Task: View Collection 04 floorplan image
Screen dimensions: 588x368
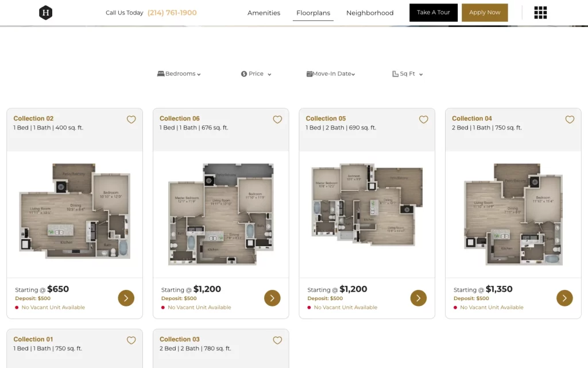Action: tap(513, 214)
